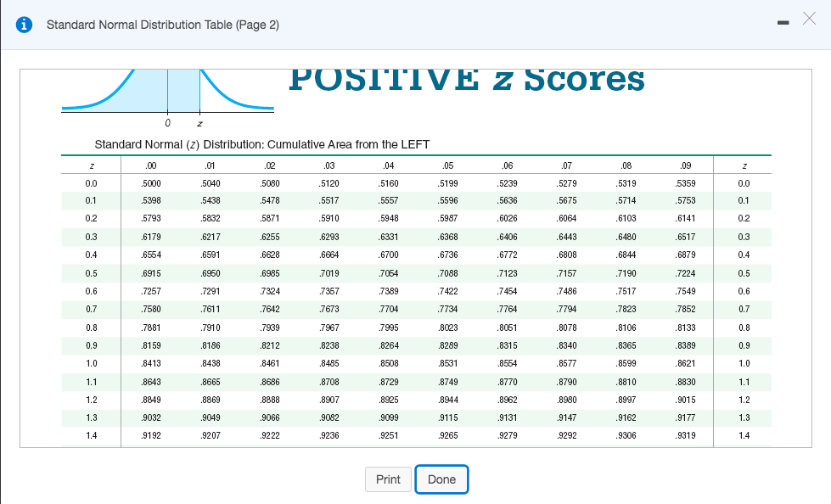Click the table value '.9015'
This screenshot has height=504, width=831.
click(685, 400)
